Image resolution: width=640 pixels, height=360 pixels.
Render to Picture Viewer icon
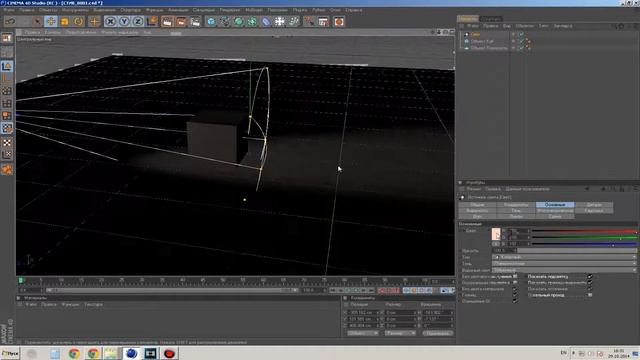(181, 21)
